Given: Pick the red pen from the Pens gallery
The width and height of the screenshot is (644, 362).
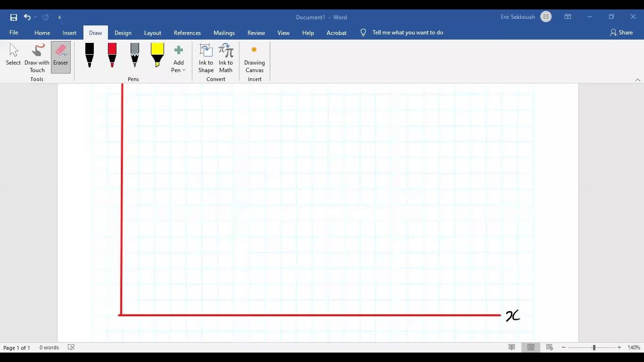Looking at the screenshot, I should 112,56.
